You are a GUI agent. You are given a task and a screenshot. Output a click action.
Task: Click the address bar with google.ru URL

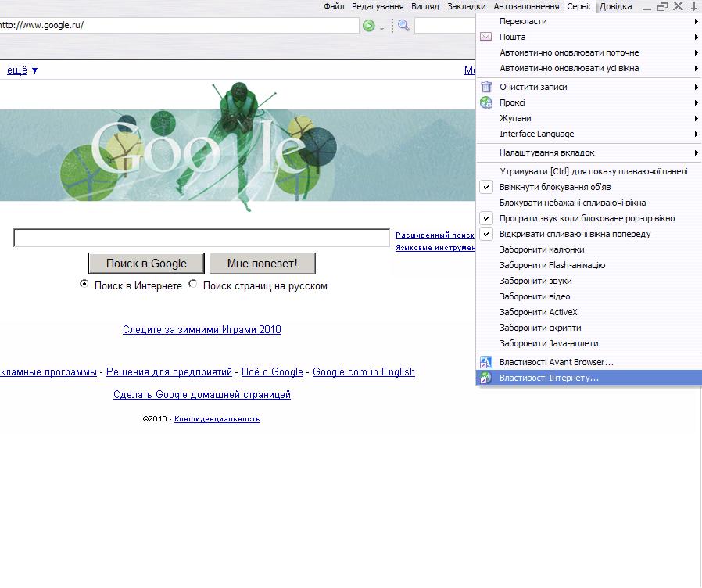pos(178,26)
